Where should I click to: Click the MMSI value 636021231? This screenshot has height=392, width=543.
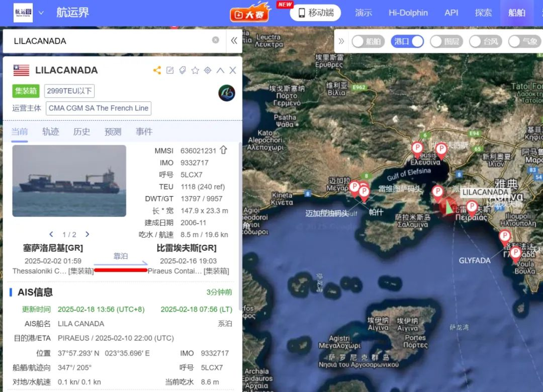pyautogui.click(x=198, y=151)
